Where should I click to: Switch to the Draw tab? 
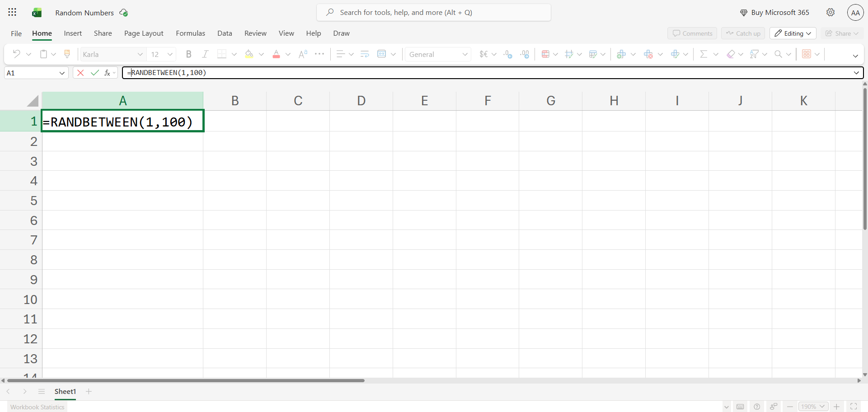341,33
